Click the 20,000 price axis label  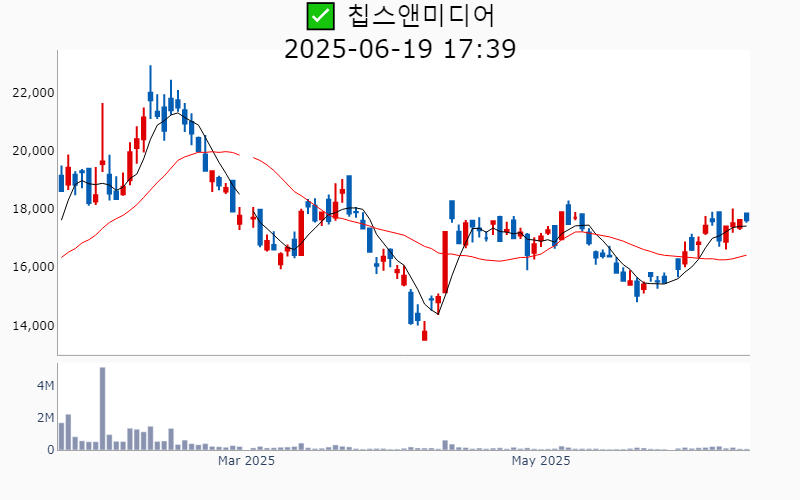point(33,151)
